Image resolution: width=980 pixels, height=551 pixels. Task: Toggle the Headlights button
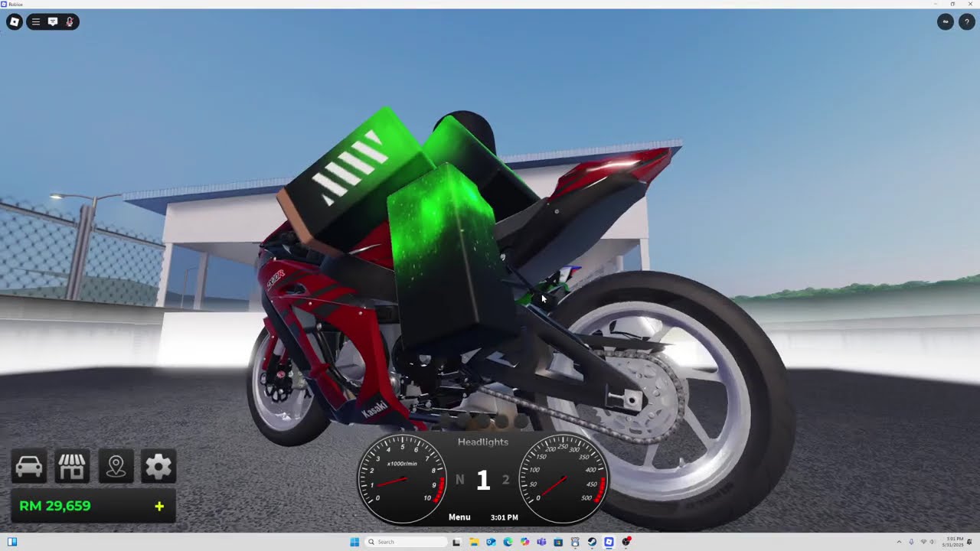[x=482, y=442]
